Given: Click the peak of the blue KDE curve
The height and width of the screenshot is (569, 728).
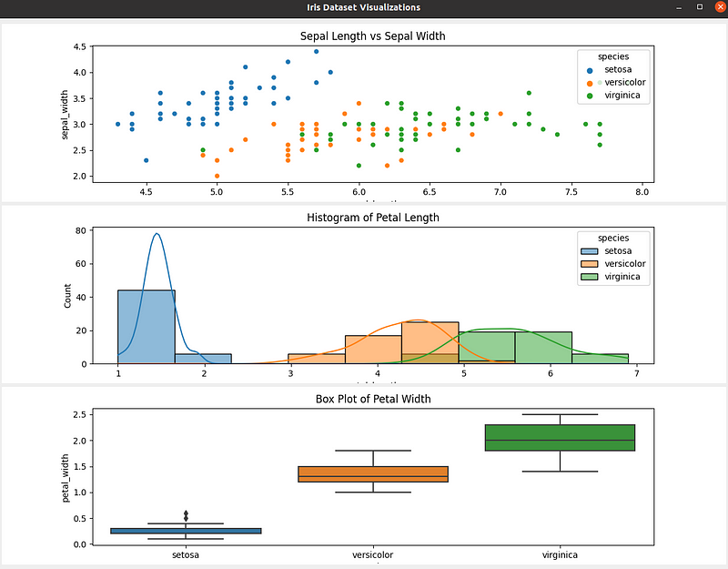Looking at the screenshot, I should coord(157,234).
